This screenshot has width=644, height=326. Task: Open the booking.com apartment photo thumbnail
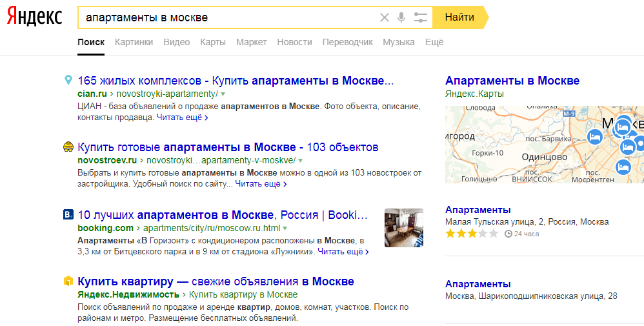click(404, 228)
